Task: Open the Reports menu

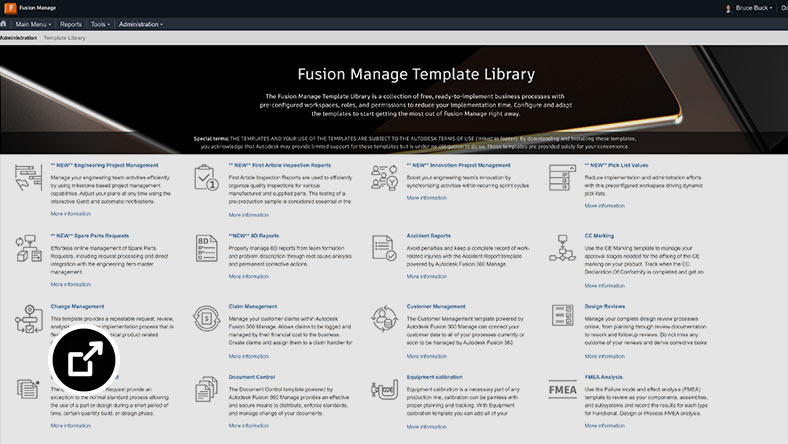Action: (71, 23)
